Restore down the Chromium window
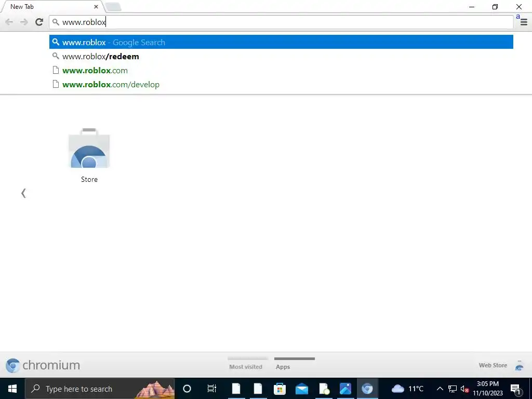 pyautogui.click(x=495, y=7)
